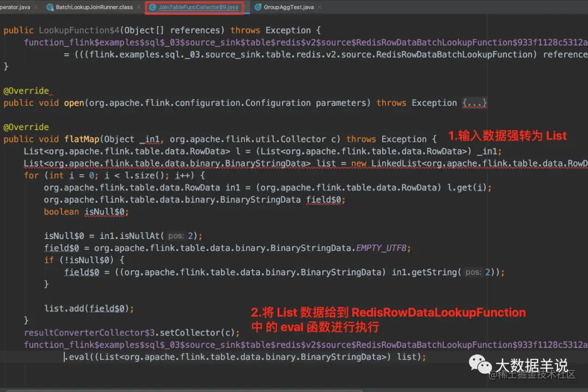Click the @Override annotation above flatMap
The width and height of the screenshot is (588, 392).
tap(26, 127)
